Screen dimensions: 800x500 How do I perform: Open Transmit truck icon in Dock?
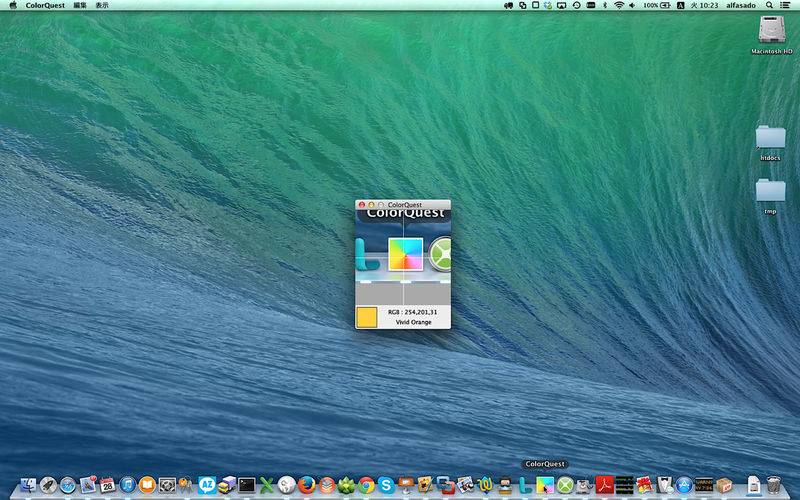click(x=227, y=485)
